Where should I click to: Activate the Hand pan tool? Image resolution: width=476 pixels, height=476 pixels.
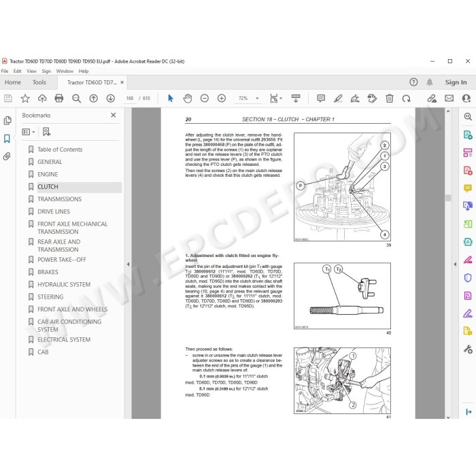(x=188, y=98)
